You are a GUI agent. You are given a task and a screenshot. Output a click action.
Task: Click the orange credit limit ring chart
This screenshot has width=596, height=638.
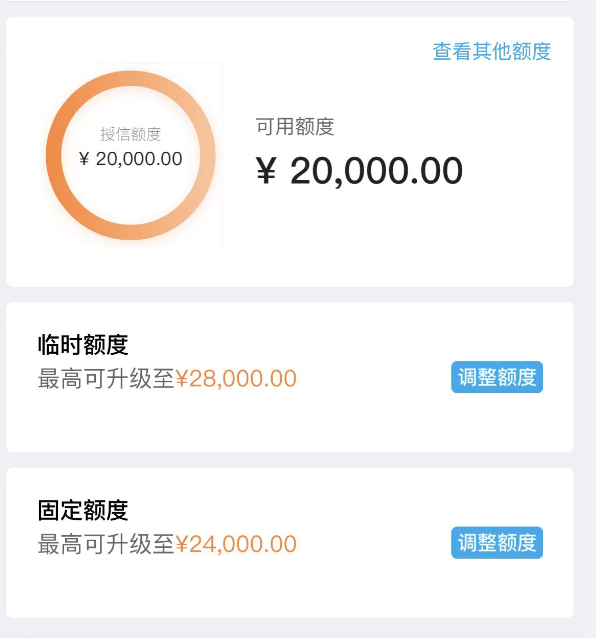(x=131, y=155)
